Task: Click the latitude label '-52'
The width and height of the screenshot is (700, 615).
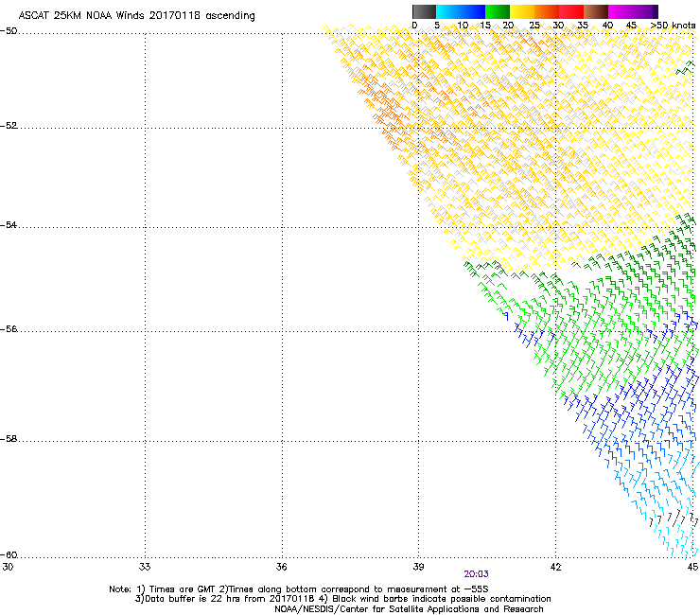Action: [9, 126]
